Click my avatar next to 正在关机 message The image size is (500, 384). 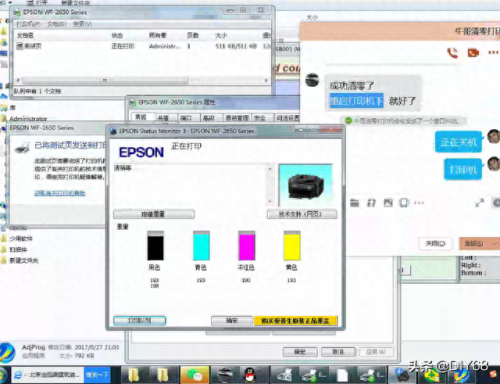[x=493, y=136]
